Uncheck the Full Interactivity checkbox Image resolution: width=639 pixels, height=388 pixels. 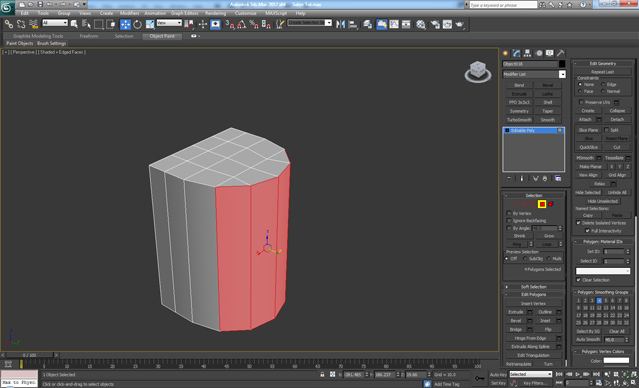click(587, 230)
